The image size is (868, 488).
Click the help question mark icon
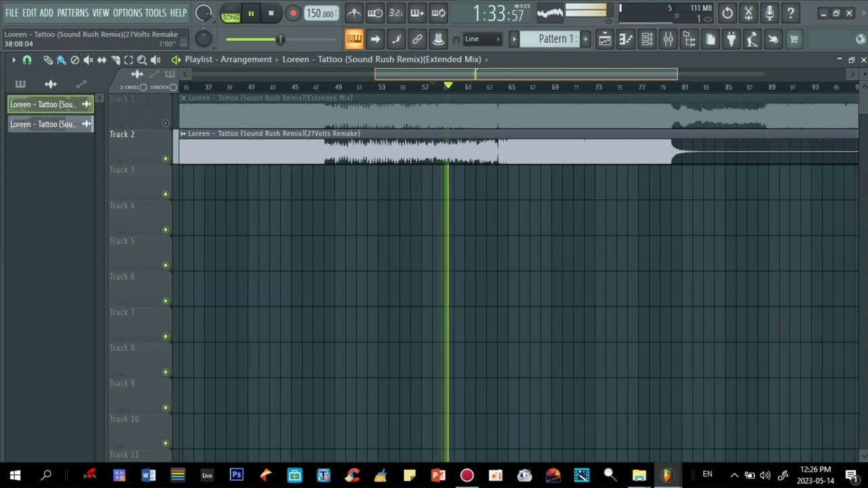[x=790, y=13]
